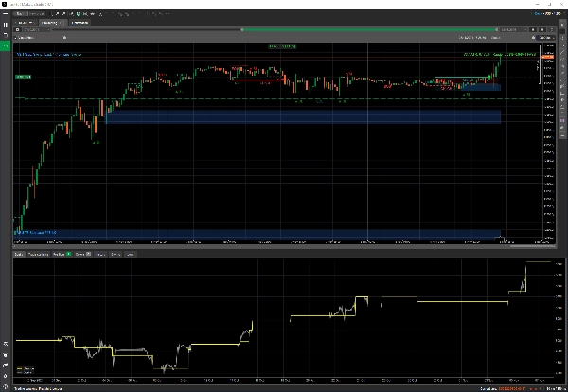
Task: Switch to the first tab above the slider
Action: 26,23
